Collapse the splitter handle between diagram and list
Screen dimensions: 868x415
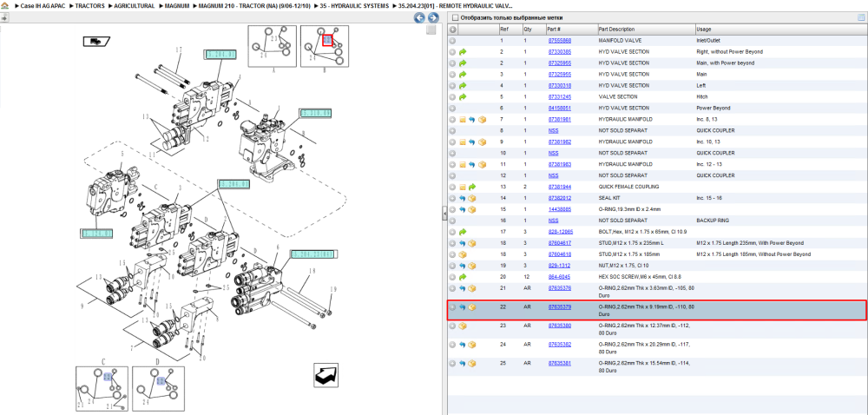[x=444, y=214]
